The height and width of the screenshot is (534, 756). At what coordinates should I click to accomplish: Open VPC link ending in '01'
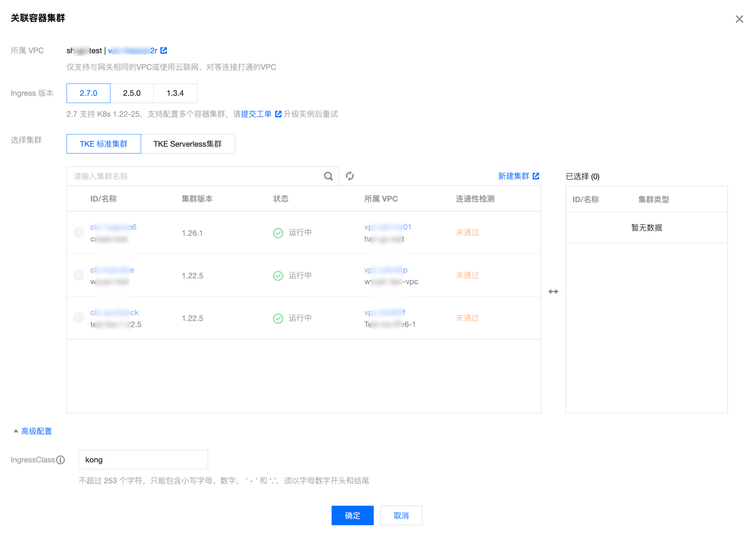pos(388,227)
